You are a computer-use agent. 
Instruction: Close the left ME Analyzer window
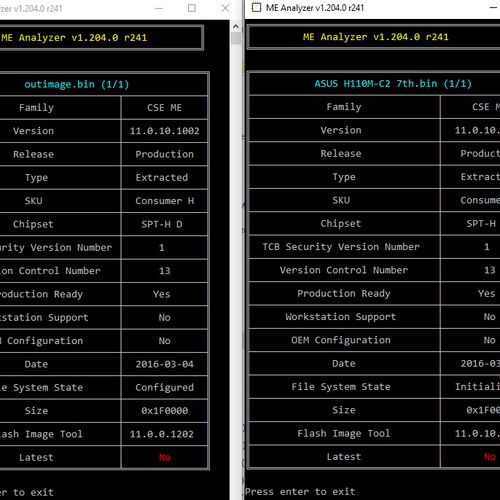click(x=225, y=8)
